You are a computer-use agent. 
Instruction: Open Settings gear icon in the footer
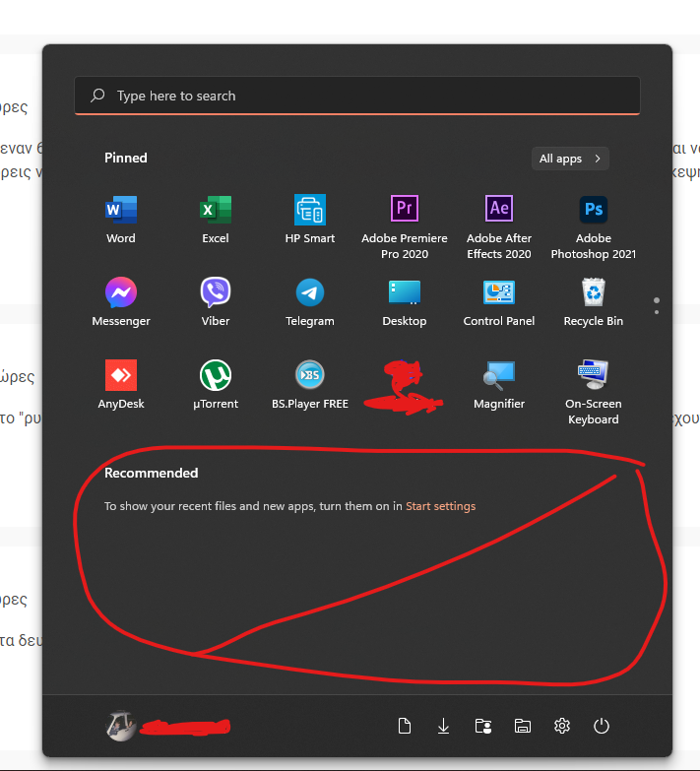point(562,726)
